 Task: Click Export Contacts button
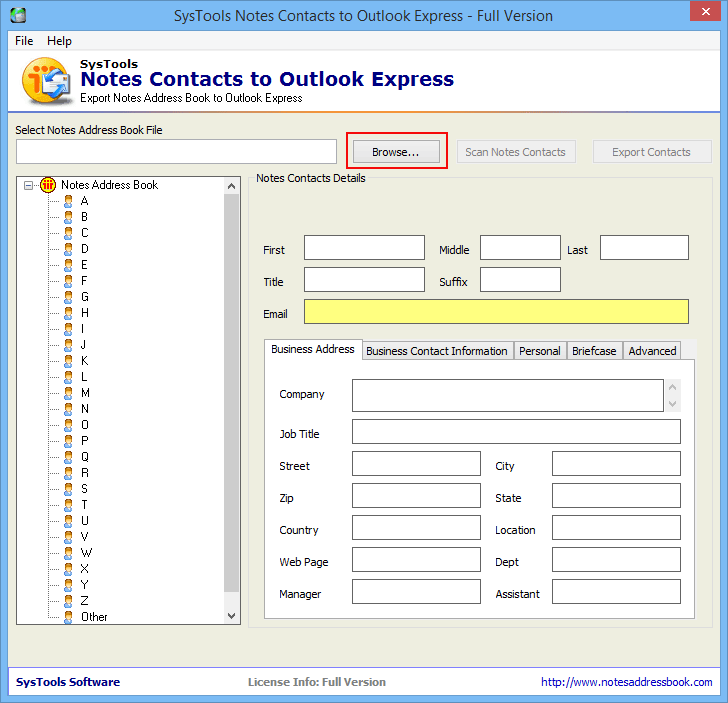(x=651, y=152)
